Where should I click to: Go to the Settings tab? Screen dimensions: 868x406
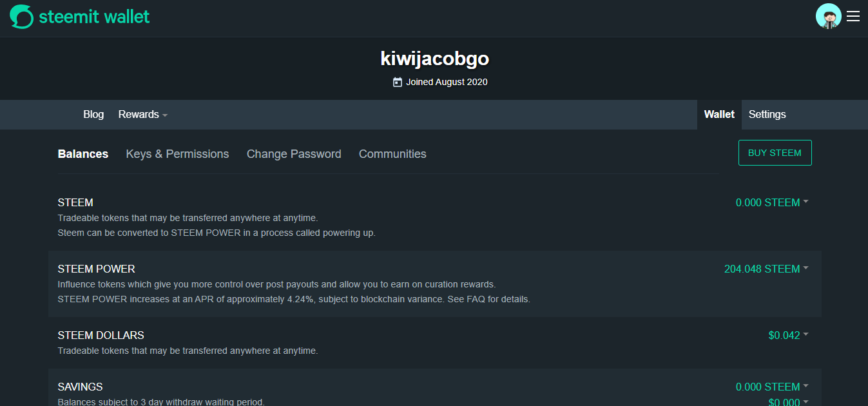pyautogui.click(x=767, y=115)
